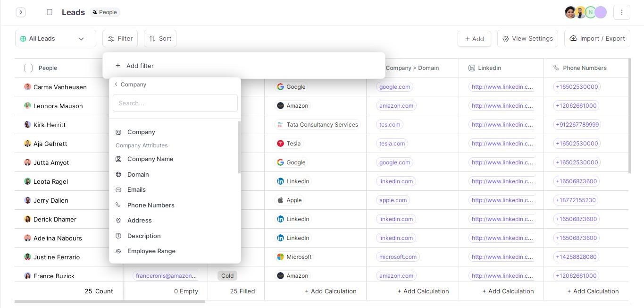
Task: Collapse the Company filter with the back chevron
Action: pyautogui.click(x=116, y=84)
